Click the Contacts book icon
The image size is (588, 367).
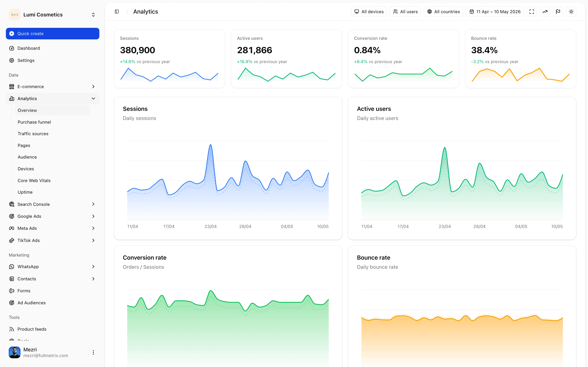[x=12, y=279]
